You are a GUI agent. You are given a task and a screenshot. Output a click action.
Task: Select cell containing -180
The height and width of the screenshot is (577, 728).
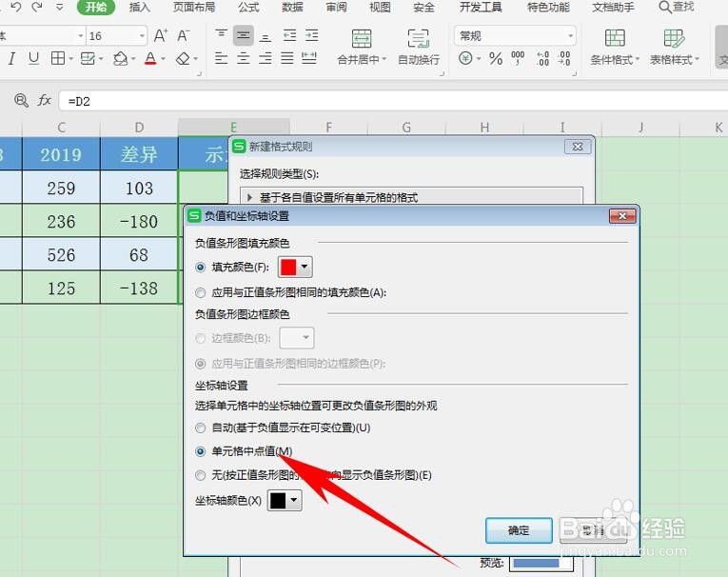point(139,221)
